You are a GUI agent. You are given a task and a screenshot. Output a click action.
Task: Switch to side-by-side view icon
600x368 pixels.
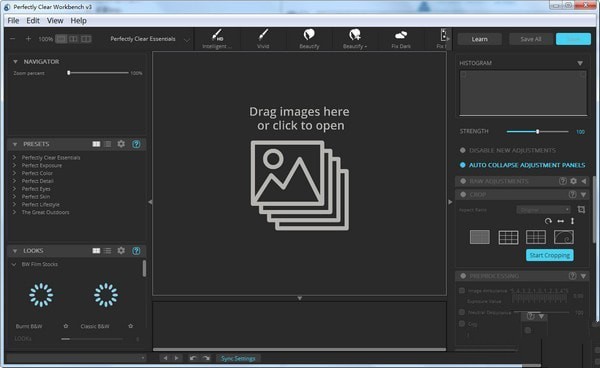pos(86,39)
